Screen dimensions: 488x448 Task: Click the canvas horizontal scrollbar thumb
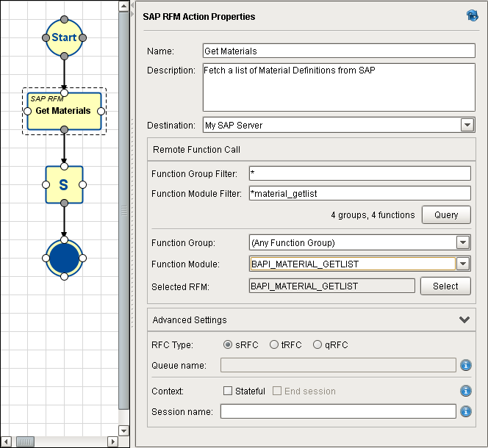point(25,441)
